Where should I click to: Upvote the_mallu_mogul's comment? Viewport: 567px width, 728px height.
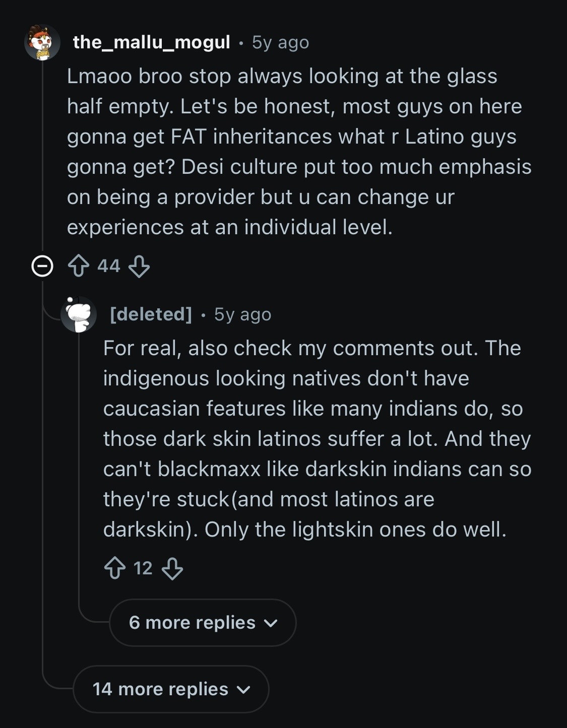click(79, 266)
